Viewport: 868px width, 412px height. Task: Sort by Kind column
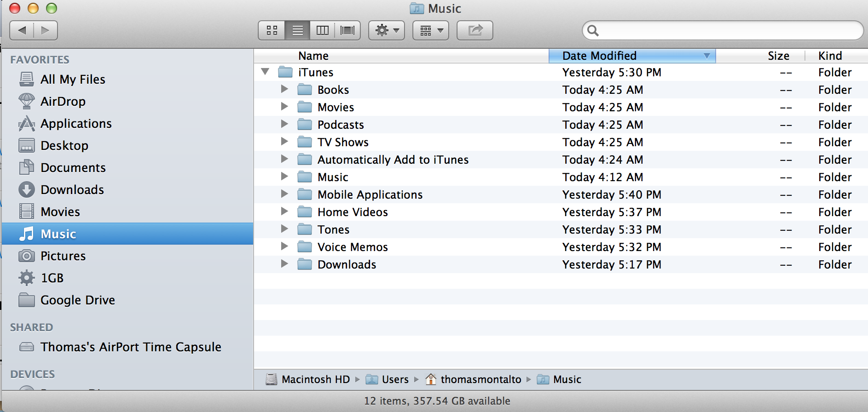836,56
